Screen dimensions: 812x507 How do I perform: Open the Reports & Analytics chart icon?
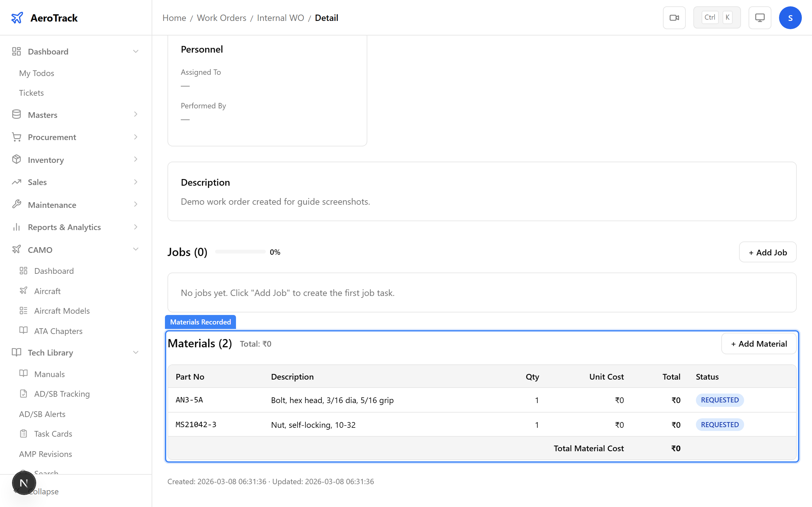[x=16, y=227]
